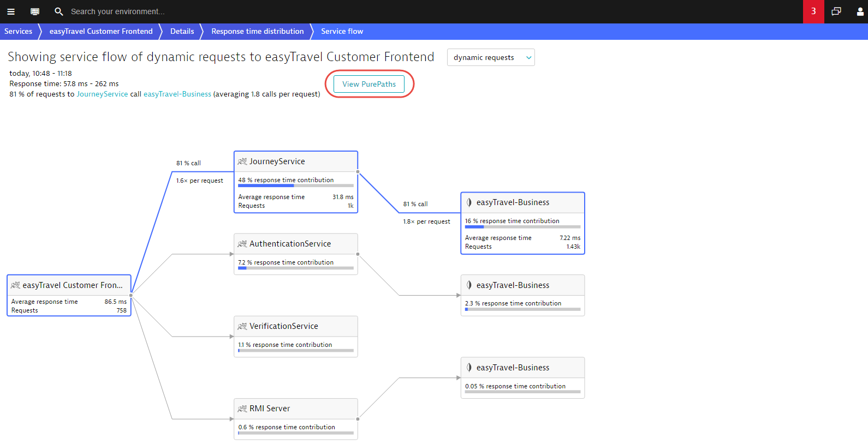Follow the JourneyService link in summary
The width and height of the screenshot is (868, 444).
coord(102,94)
